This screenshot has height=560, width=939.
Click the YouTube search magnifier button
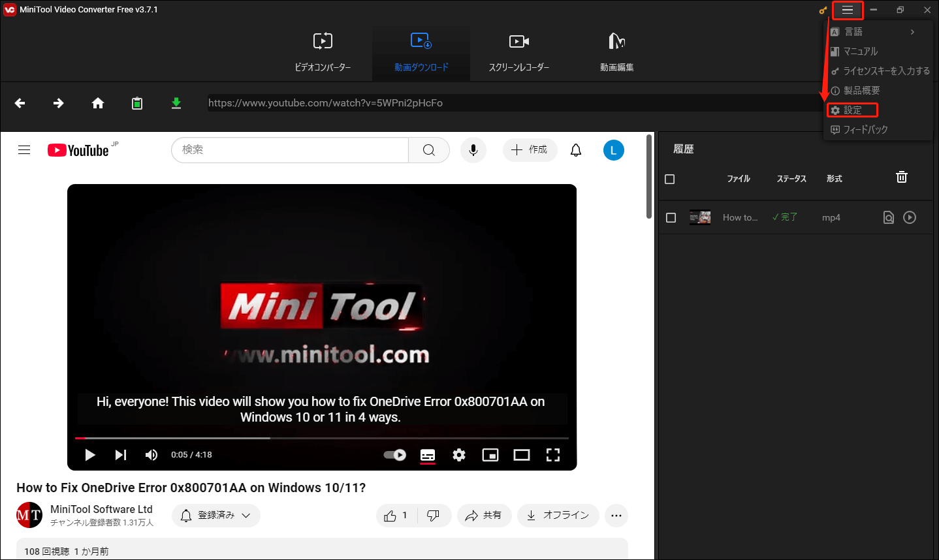429,150
